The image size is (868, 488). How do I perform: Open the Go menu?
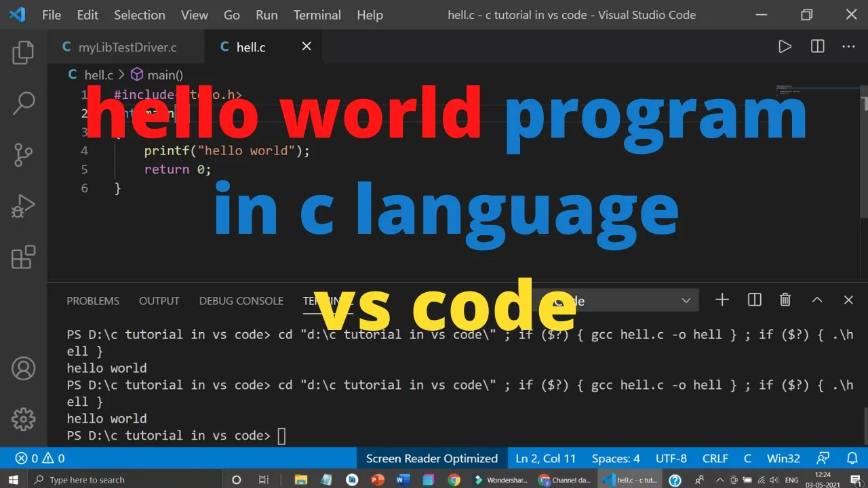click(232, 15)
